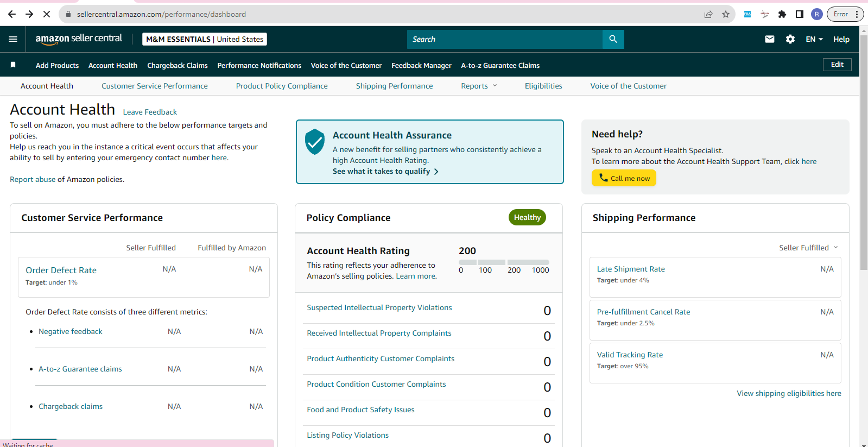
Task: Open the LOG IN browser extension icon
Action: pos(765,14)
